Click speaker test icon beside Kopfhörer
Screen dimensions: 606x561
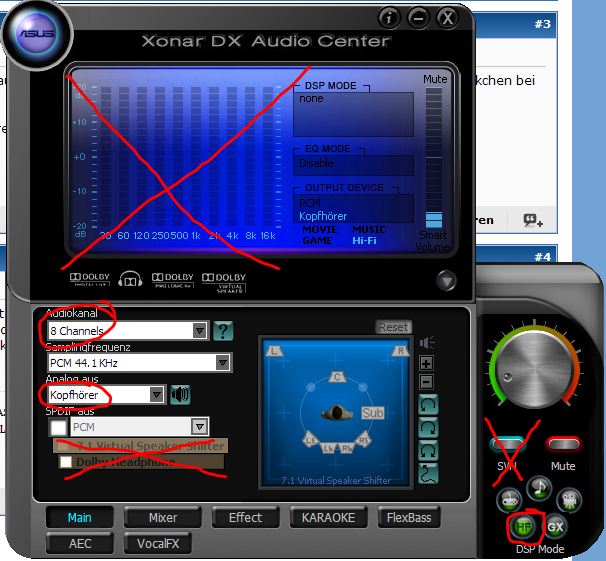pos(180,395)
